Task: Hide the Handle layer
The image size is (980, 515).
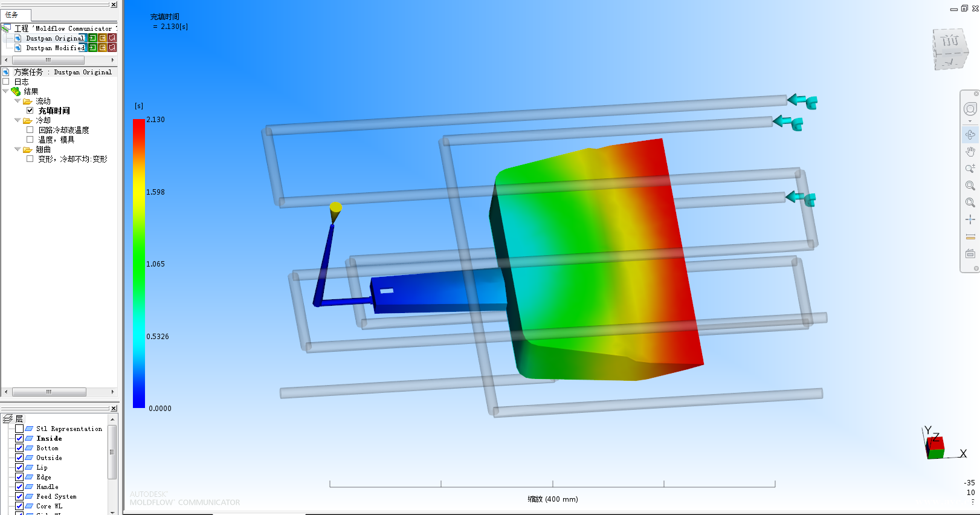Action: pos(19,487)
